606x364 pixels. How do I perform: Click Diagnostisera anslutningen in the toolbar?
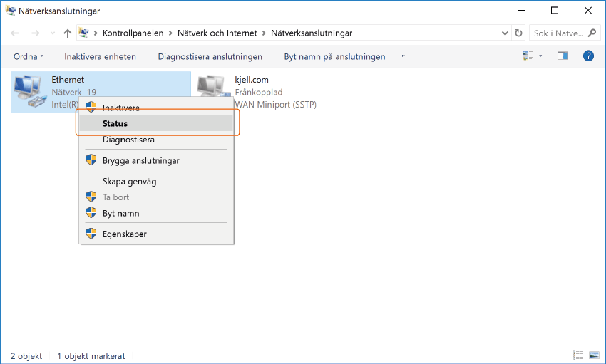pyautogui.click(x=210, y=56)
